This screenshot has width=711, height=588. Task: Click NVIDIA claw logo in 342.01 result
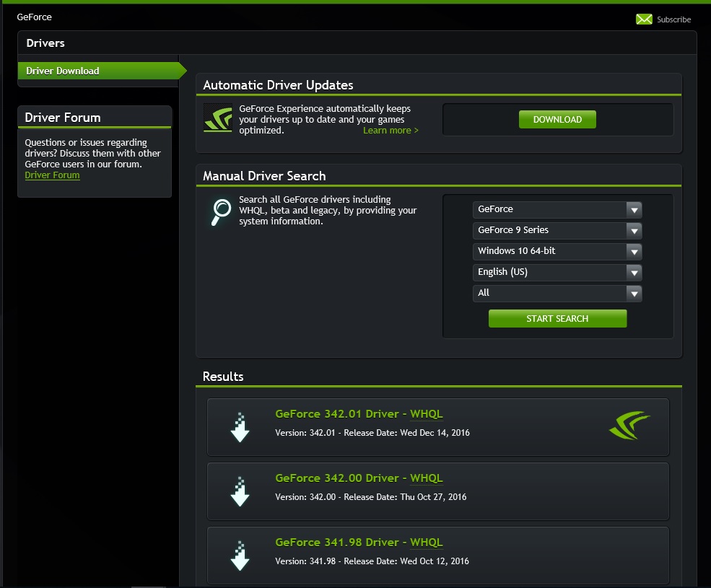click(629, 425)
